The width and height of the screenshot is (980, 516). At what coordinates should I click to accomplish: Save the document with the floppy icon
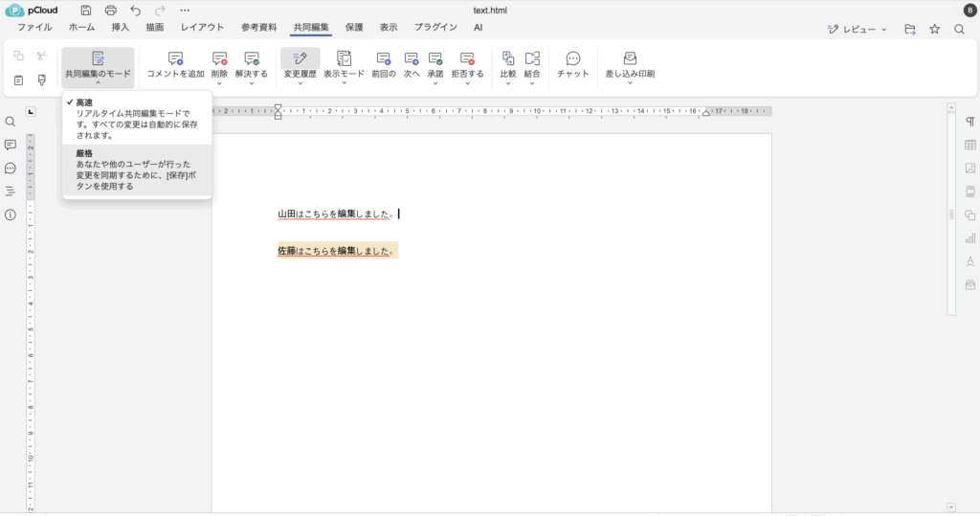click(x=85, y=10)
